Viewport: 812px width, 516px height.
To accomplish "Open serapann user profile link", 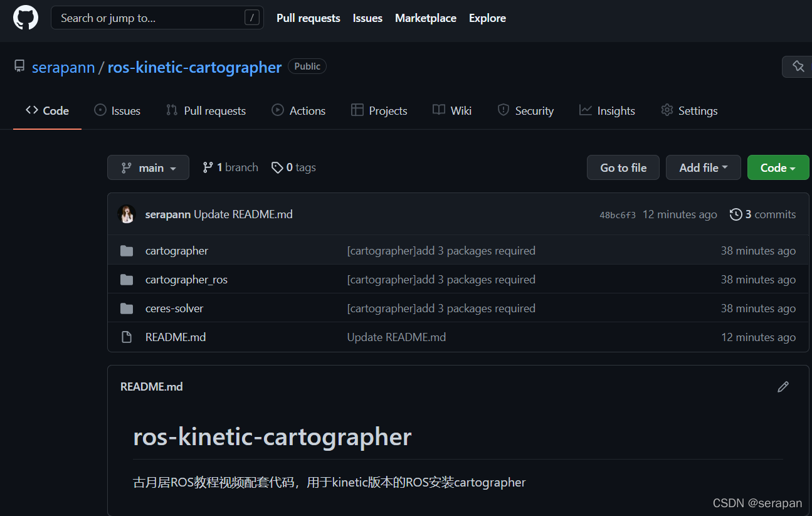I will coord(63,67).
